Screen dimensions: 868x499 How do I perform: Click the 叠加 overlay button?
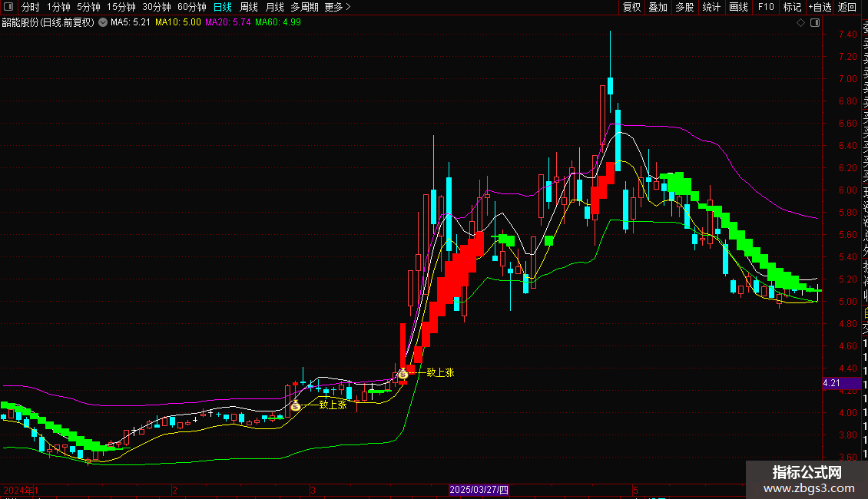pos(658,7)
